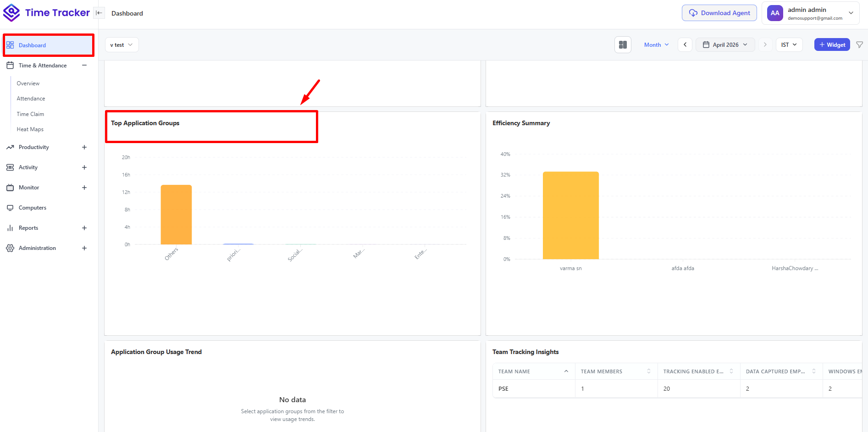Image resolution: width=868 pixels, height=432 pixels.
Task: Toggle the dashboard grid layout icon
Action: point(623,45)
